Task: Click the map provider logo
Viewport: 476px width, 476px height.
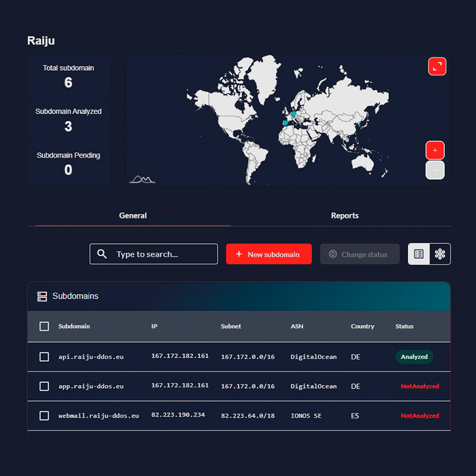Action: pos(142,180)
